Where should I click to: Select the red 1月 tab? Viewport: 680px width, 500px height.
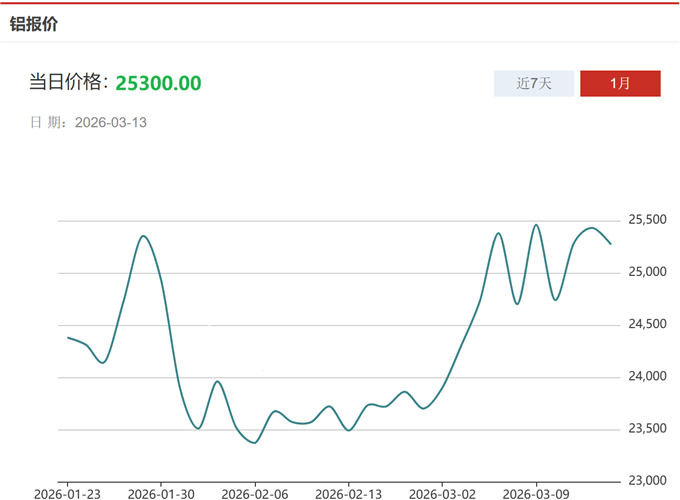click(x=620, y=84)
